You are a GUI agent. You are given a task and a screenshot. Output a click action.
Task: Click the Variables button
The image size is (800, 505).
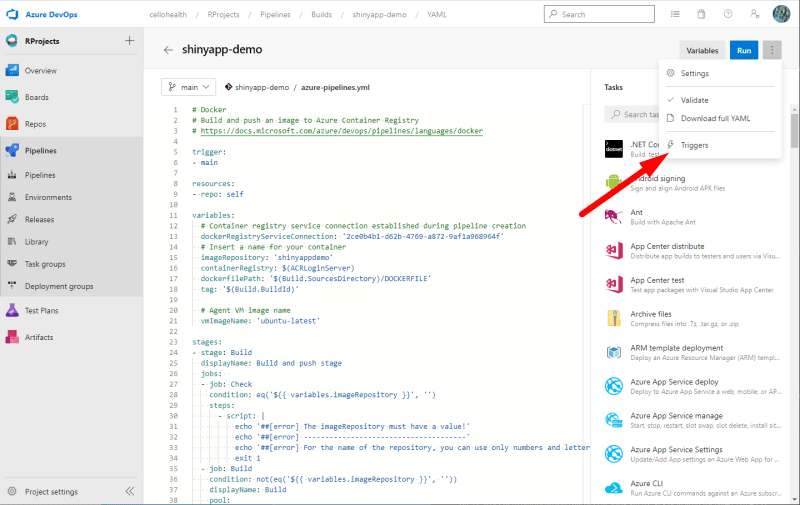pos(702,50)
